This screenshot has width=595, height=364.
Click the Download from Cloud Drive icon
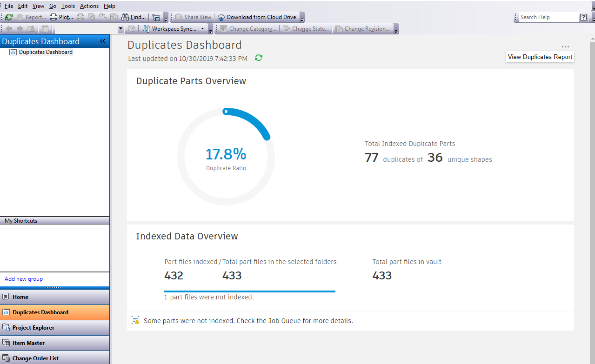[221, 17]
